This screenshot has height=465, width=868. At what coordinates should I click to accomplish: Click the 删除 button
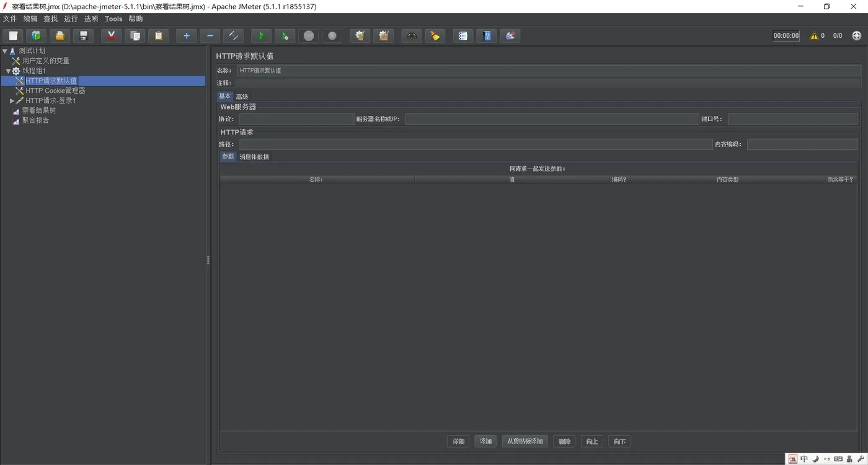[564, 441]
